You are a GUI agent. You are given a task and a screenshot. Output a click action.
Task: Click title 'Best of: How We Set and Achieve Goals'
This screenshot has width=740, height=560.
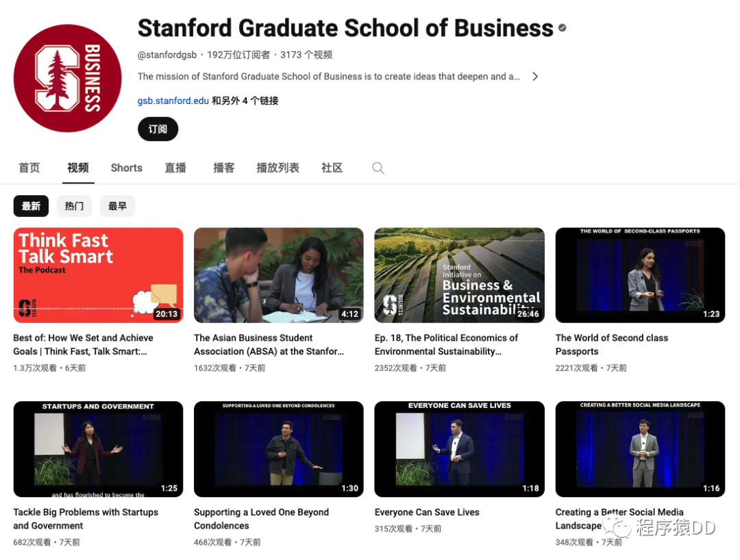coord(84,344)
